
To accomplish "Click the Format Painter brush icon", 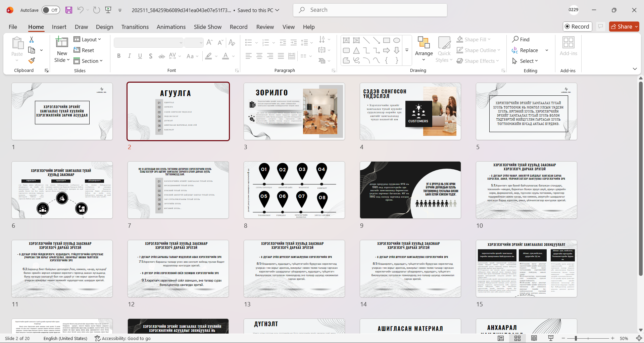I will coord(32,61).
